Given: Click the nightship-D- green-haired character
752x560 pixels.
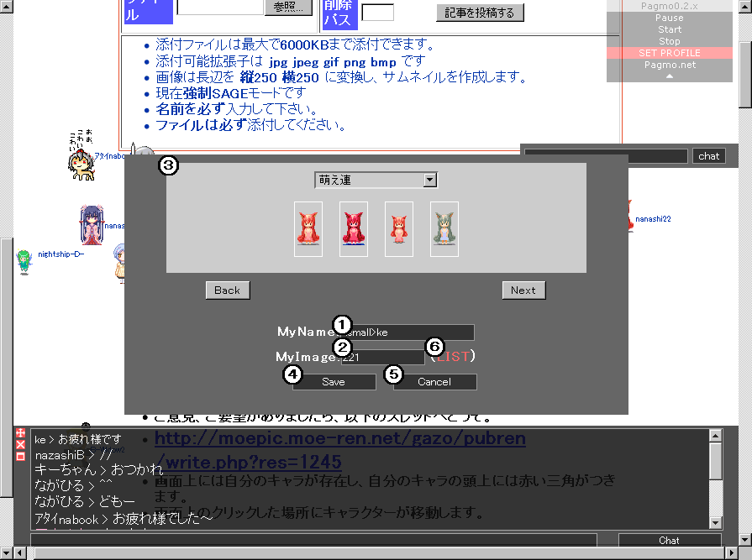Looking at the screenshot, I should pos(24,262).
